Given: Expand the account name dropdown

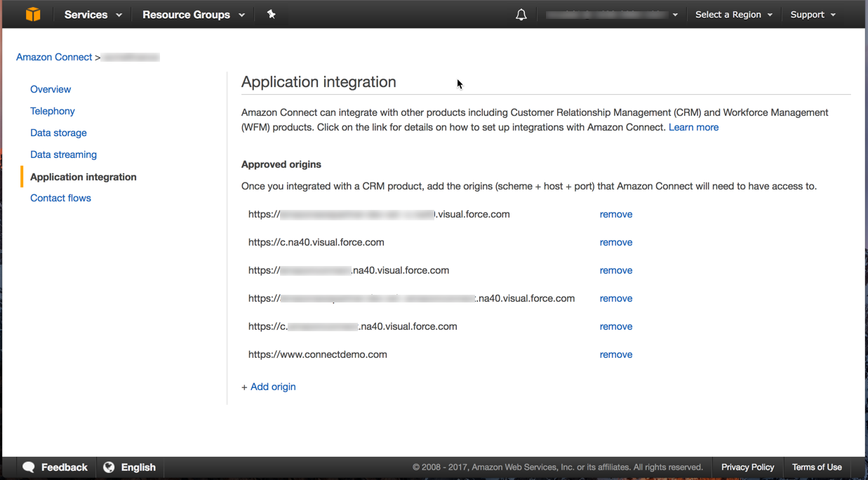Looking at the screenshot, I should tap(611, 14).
